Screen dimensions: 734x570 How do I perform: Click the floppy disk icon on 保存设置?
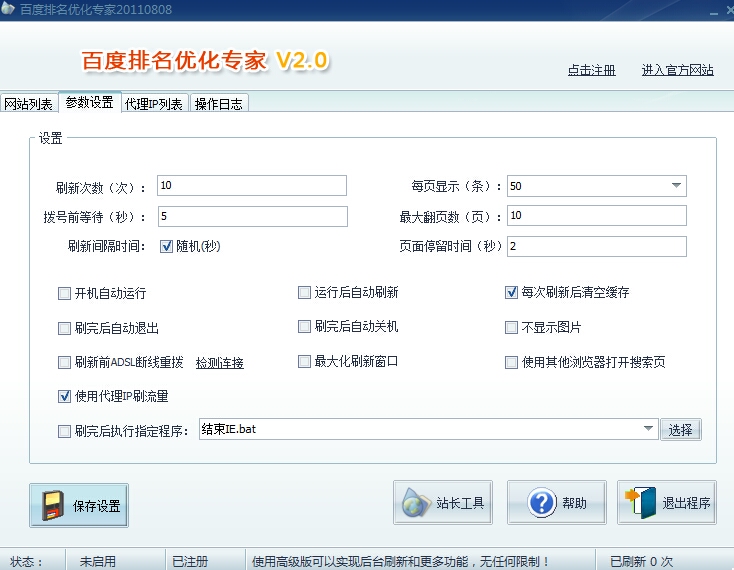coord(52,505)
